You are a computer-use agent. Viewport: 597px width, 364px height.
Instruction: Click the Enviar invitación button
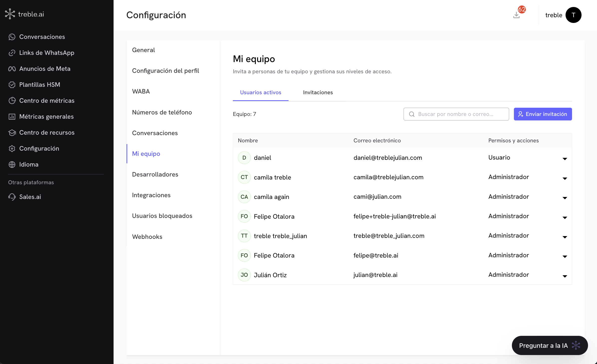point(543,114)
